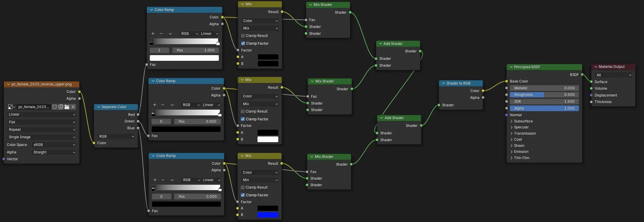Collapse the Separate Color node

click(99, 107)
